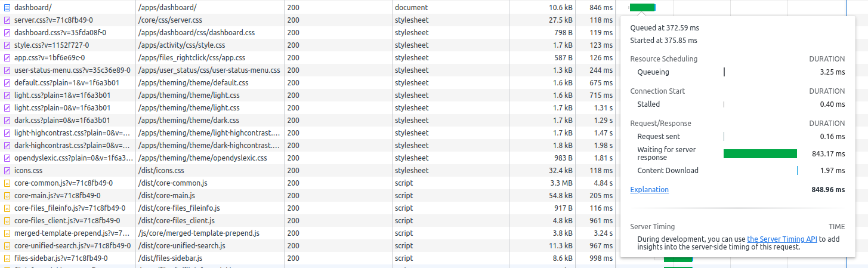Viewport: 868px width, 268px height.
Task: Click the document icon beside dashboard/
Action: point(7,7)
